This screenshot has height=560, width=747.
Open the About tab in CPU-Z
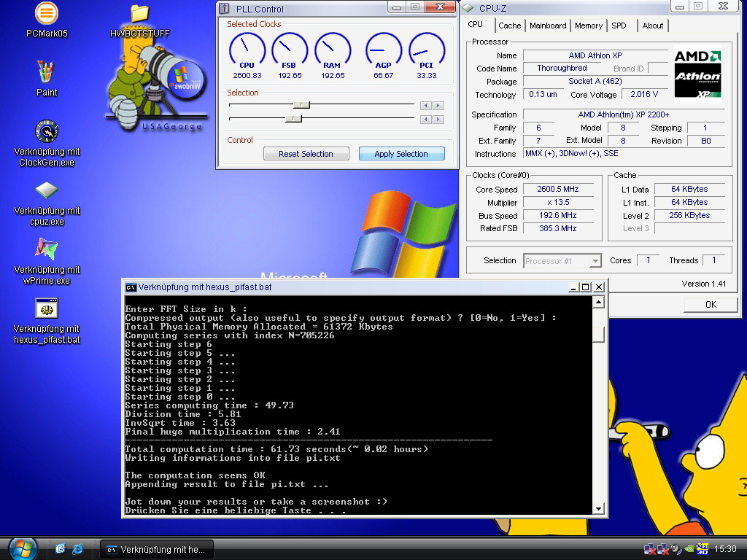(652, 26)
